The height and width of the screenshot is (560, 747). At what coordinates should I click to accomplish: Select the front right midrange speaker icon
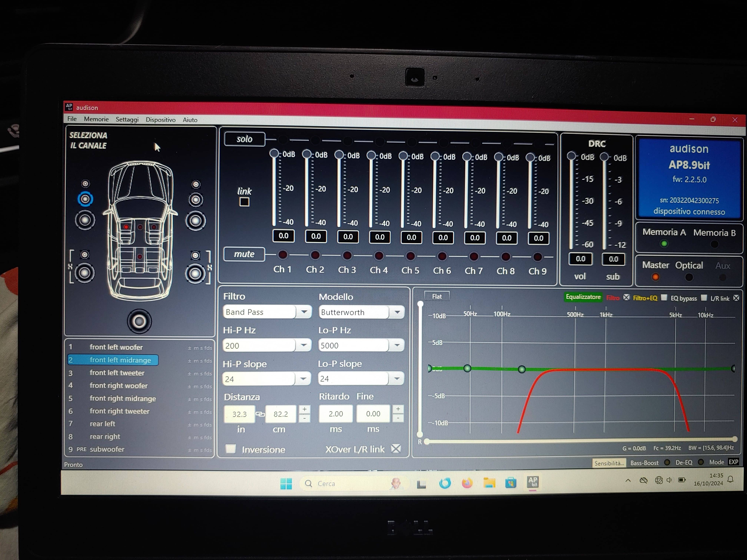click(196, 200)
